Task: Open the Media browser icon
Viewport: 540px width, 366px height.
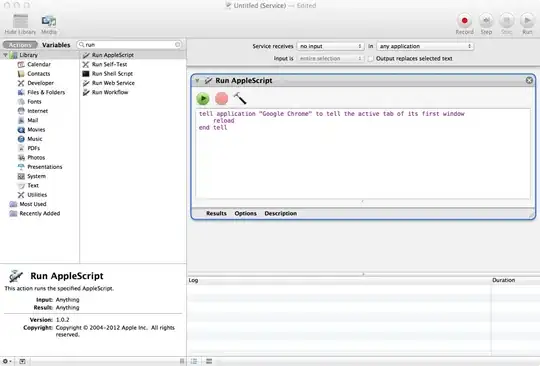Action: coord(49,24)
